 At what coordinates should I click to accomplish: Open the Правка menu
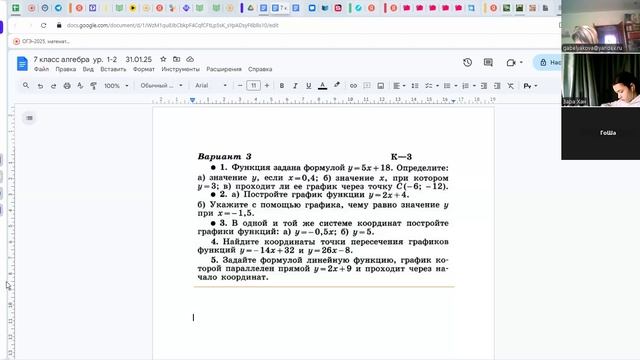pos(66,69)
